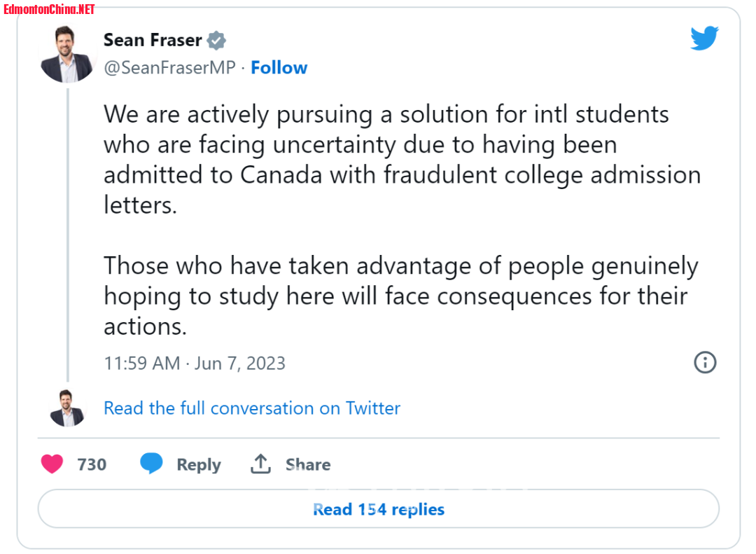Click the 730 likes count
Screen dimensions: 756x554
[x=92, y=464]
